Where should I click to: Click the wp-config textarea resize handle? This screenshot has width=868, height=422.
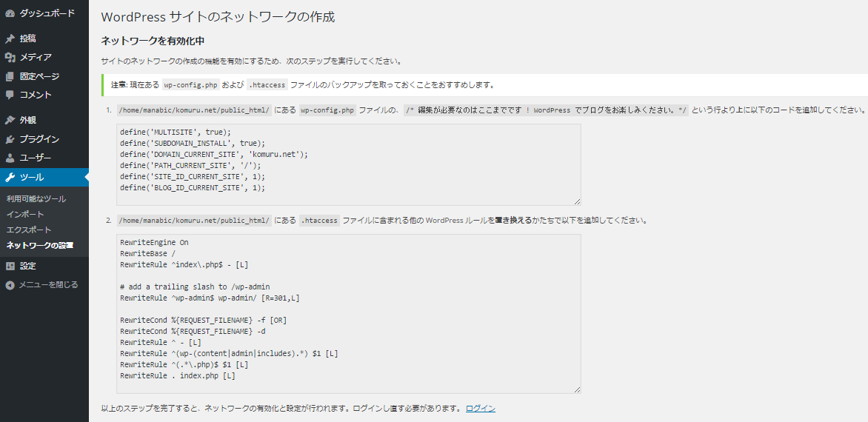[578, 202]
